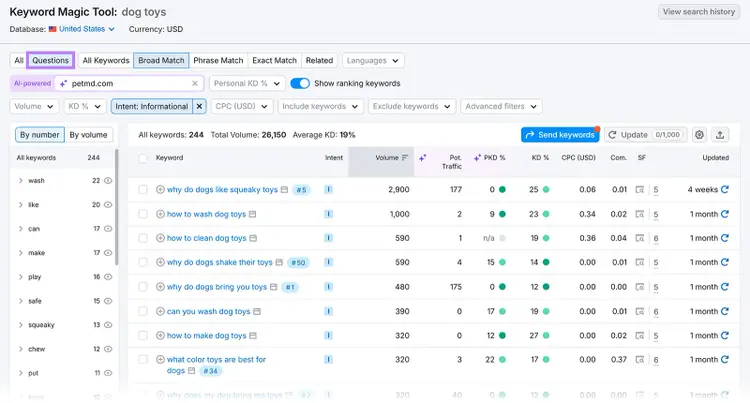
Task: Clear the petmd.com domain field
Action: 195,83
